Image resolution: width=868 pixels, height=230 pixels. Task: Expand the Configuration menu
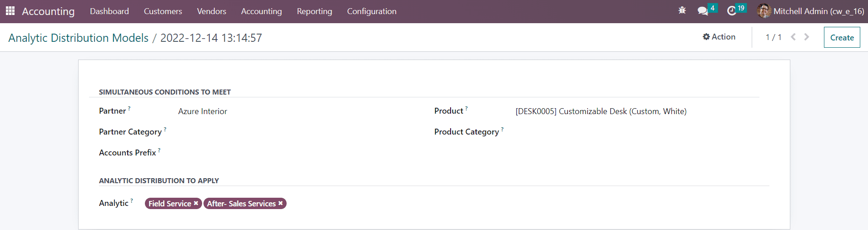pyautogui.click(x=372, y=11)
